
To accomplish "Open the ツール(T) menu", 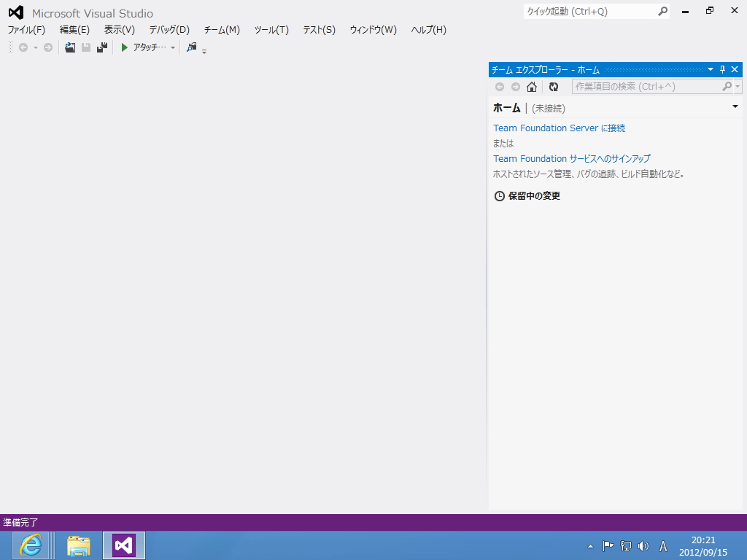I will 271,30.
